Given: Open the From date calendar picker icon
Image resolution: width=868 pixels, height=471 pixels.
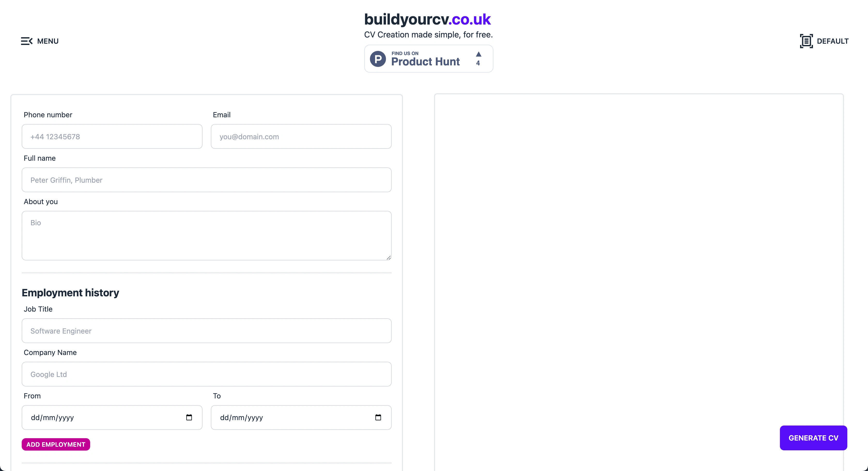Looking at the screenshot, I should click(x=189, y=418).
